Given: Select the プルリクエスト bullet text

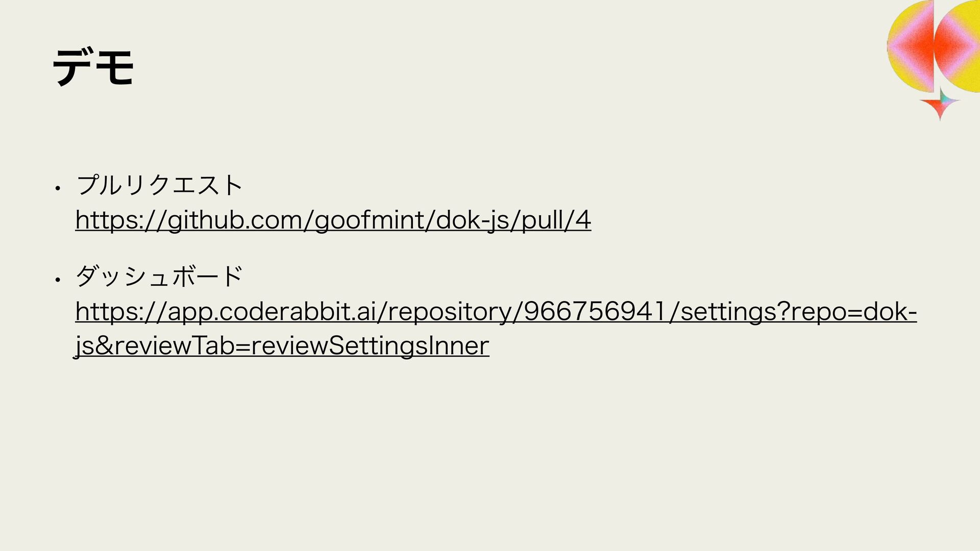Looking at the screenshot, I should (x=159, y=185).
